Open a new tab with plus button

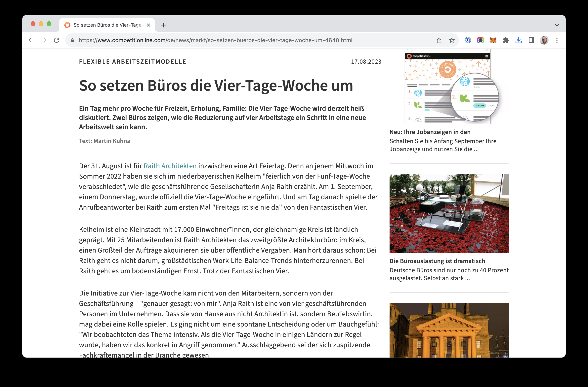(164, 25)
